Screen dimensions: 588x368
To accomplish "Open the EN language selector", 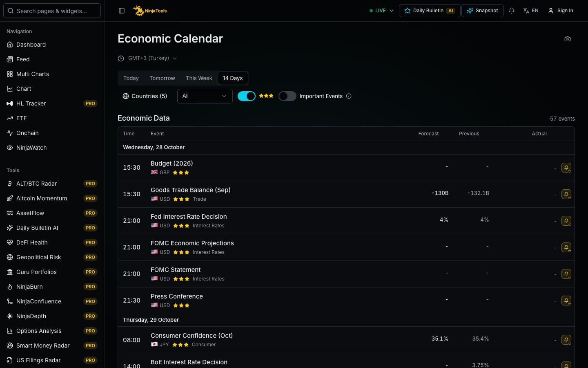I will 531,11.
